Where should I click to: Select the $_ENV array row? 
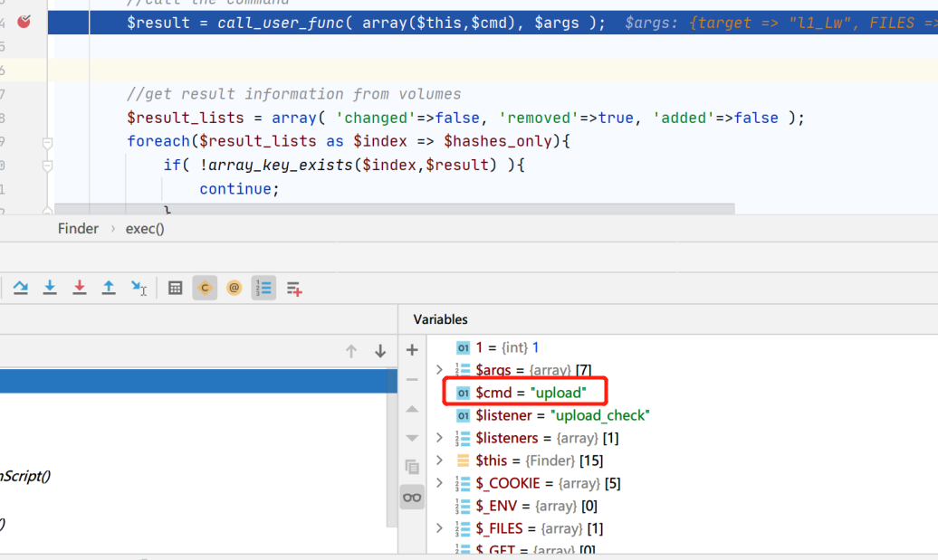[x=682, y=507]
